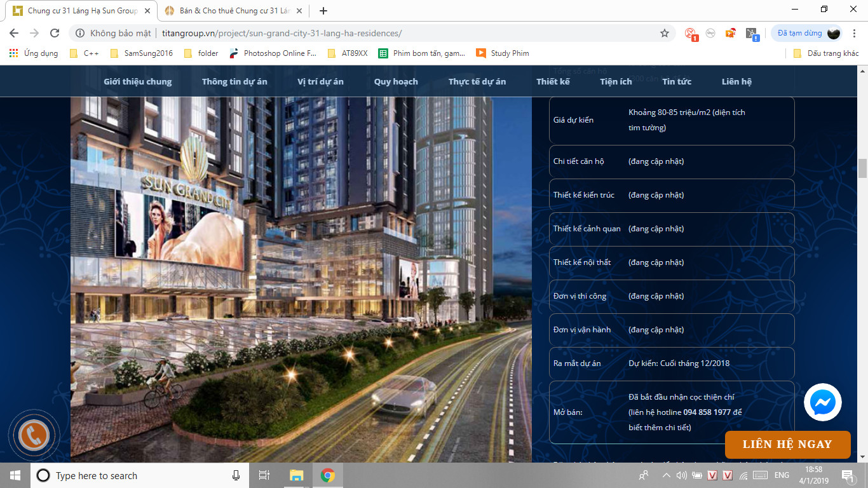Click the orange phone call icon
This screenshot has height=488, width=868.
pyautogui.click(x=34, y=435)
